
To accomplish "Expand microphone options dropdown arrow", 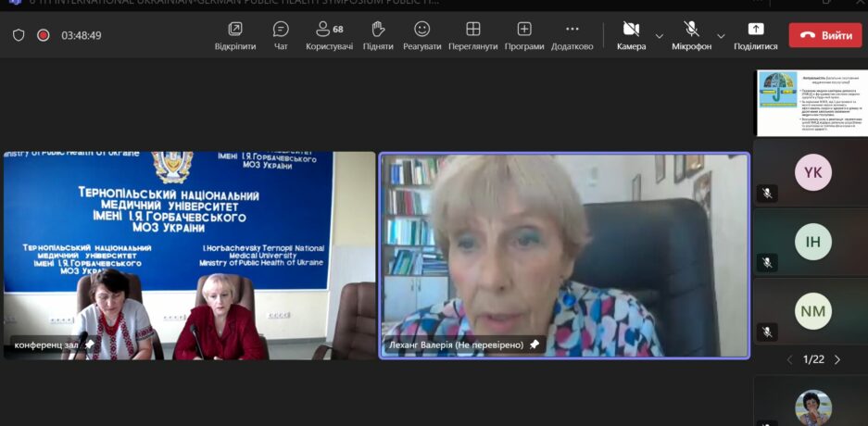I will pos(724,36).
